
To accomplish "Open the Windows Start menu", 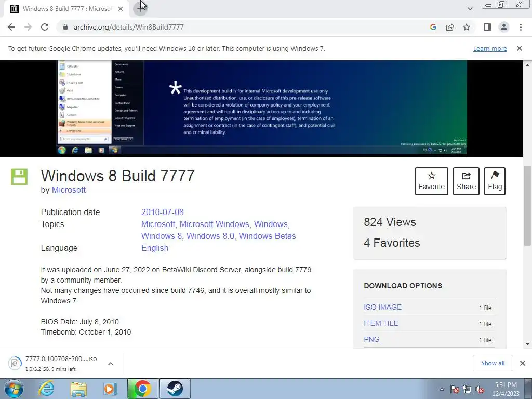I will pos(14,389).
